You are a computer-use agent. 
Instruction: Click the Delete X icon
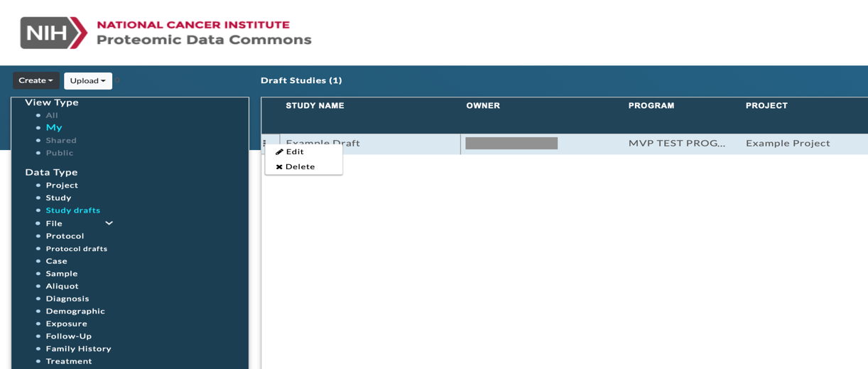(279, 167)
